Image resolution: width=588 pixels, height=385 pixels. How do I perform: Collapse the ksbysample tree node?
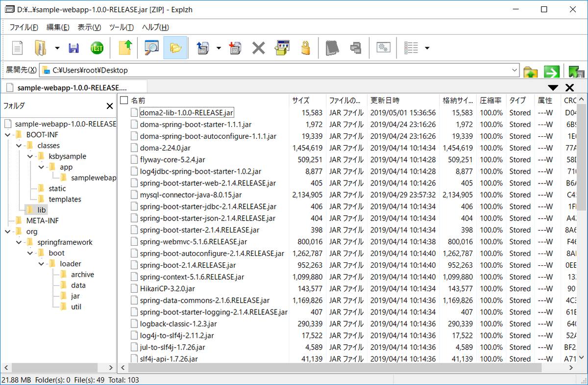pyautogui.click(x=30, y=156)
